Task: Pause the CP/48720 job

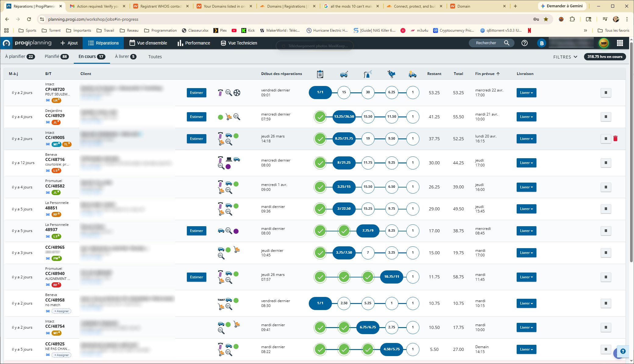Action: pos(606,93)
